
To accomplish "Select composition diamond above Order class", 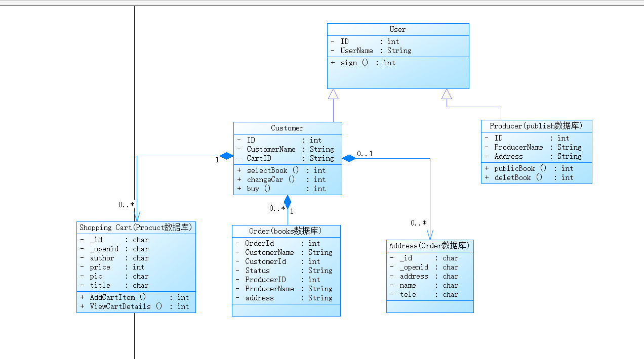I will click(288, 202).
